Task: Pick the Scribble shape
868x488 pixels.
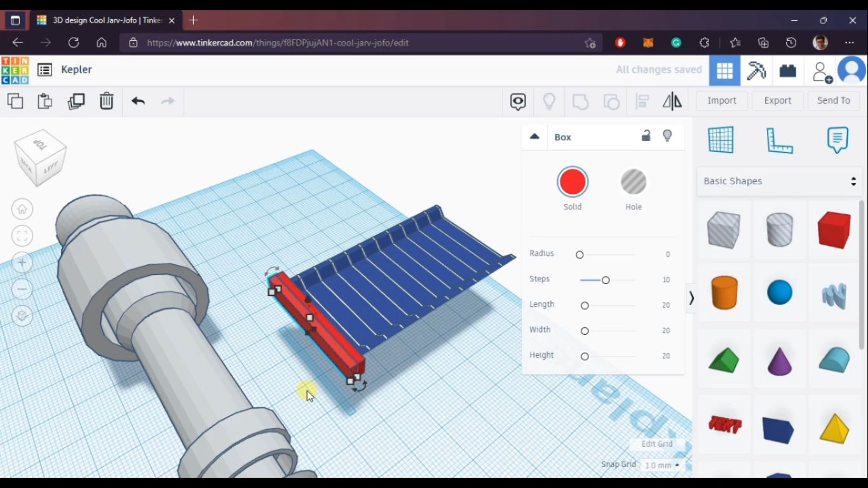Action: (834, 294)
